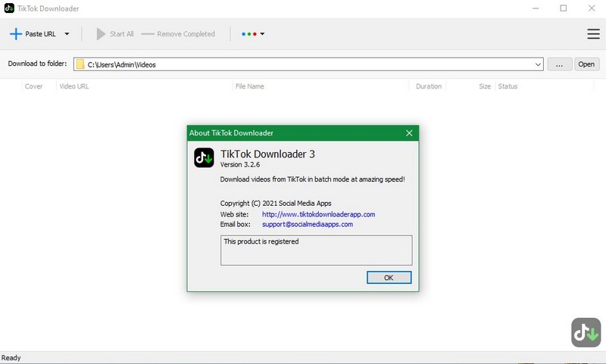The image size is (606, 364).
Task: Click the blue plus Paste URL icon
Action: [x=16, y=34]
